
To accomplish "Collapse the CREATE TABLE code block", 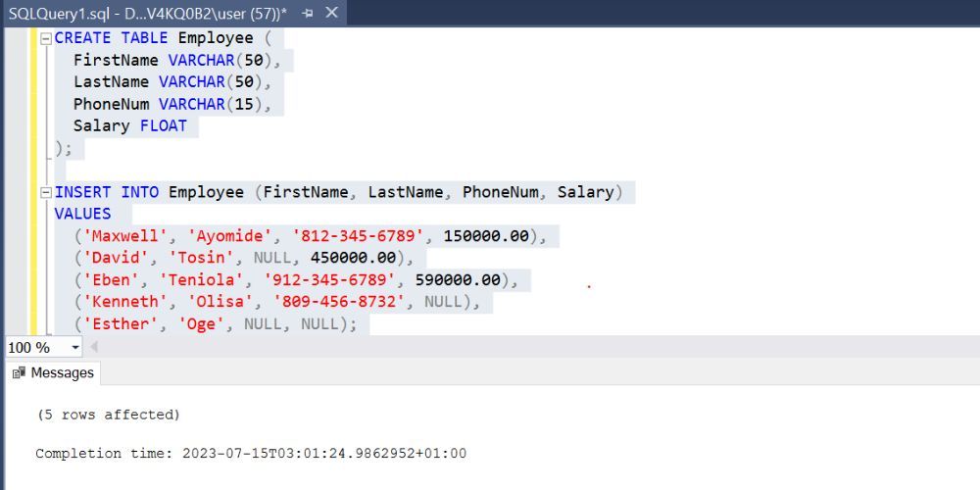I will point(45,38).
